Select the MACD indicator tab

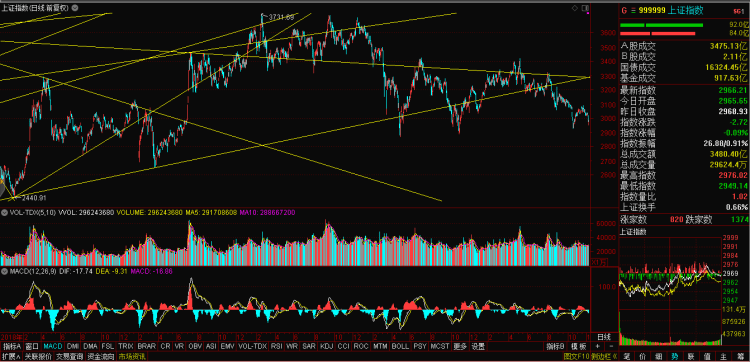(x=53, y=346)
